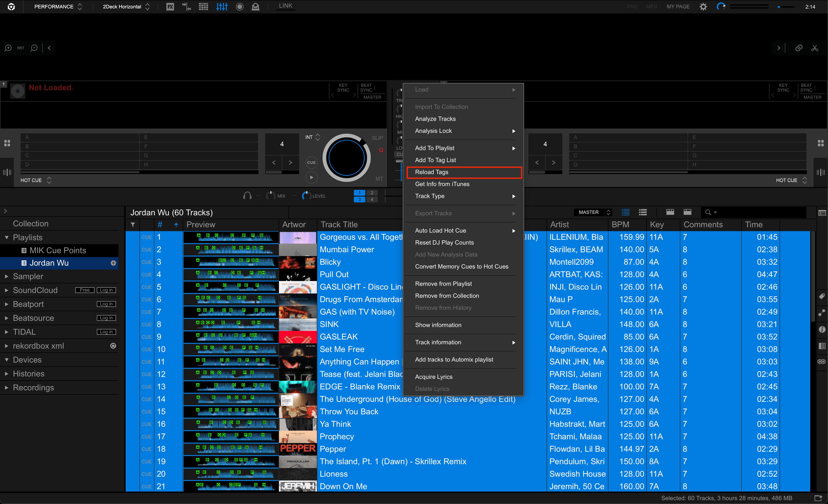Screen dimensions: 828x504
Task: Click the RST zoom reset button
Action: [x=21, y=48]
